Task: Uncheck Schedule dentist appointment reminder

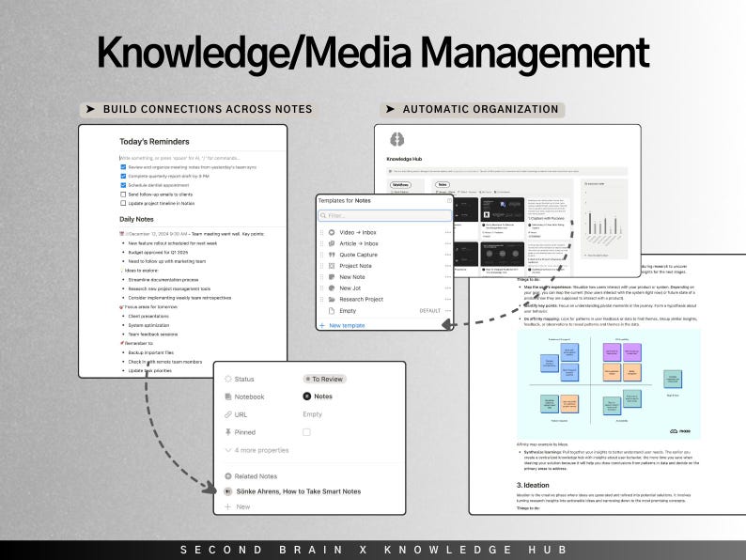Action: pos(123,185)
